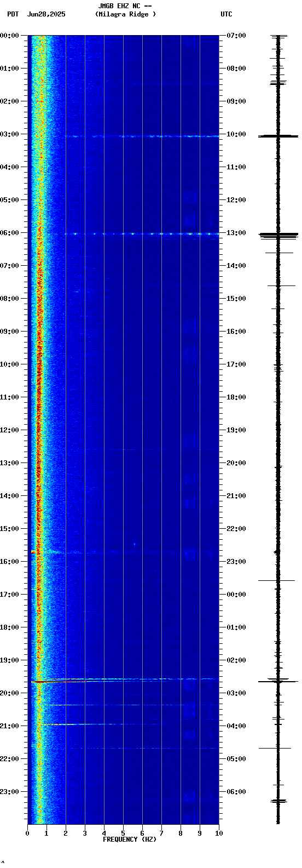302x868 pixels.
Task: Click the UTC time label '16:00'
Action: [236, 332]
